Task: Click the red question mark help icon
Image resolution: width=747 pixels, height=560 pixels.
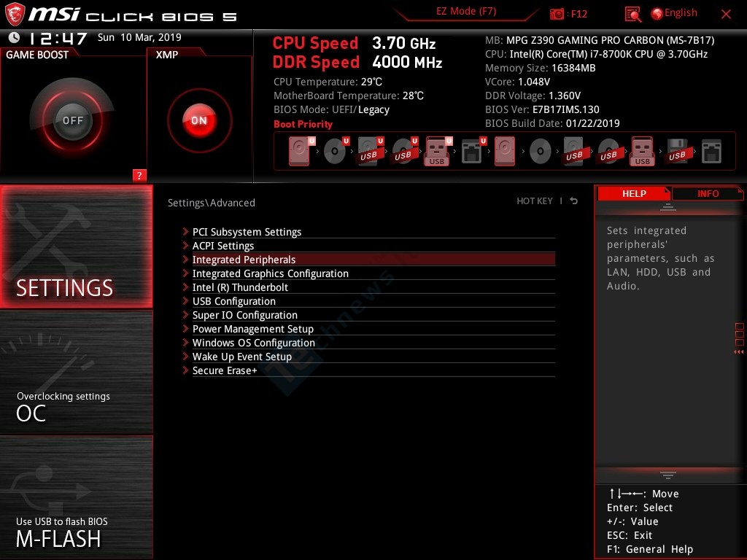Action: [x=139, y=175]
